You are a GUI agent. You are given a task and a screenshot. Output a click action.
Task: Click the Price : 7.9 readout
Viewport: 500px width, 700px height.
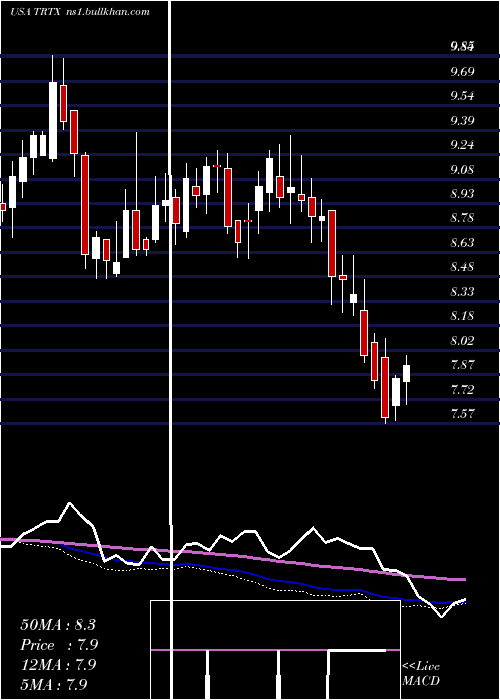click(59, 645)
